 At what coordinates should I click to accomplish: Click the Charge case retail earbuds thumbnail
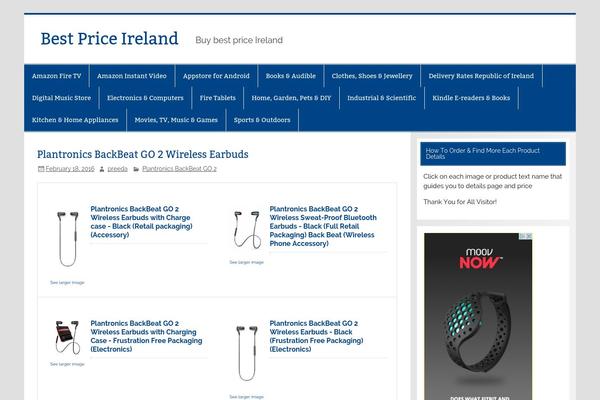pos(67,238)
